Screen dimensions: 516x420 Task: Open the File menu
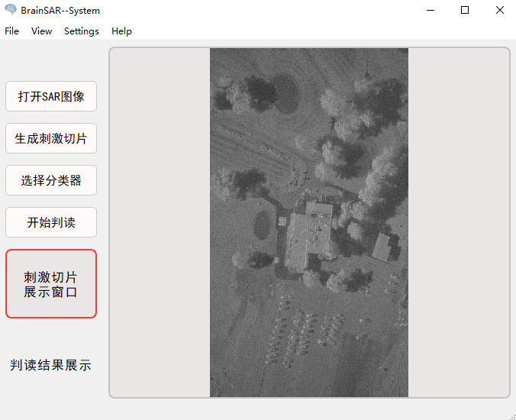coord(12,31)
